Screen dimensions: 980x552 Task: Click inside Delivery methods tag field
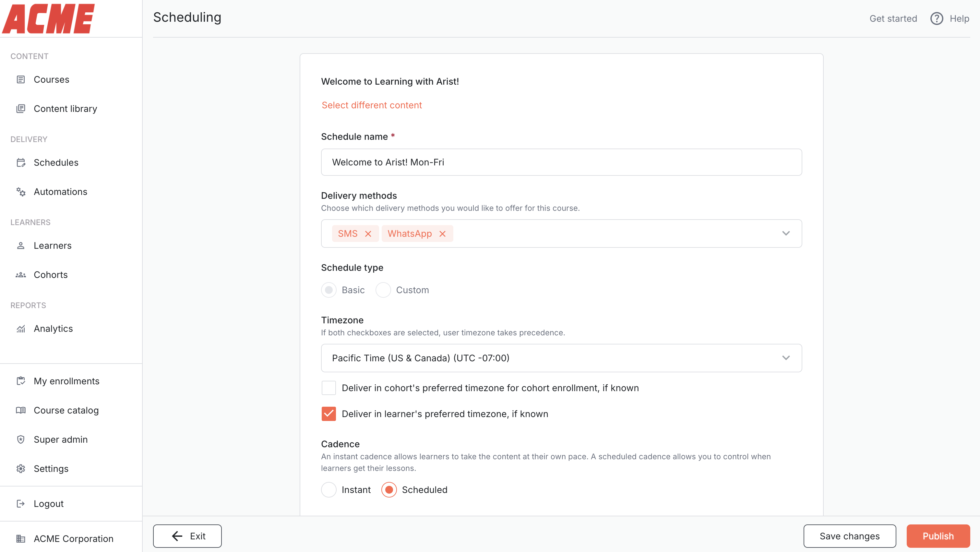(x=562, y=234)
